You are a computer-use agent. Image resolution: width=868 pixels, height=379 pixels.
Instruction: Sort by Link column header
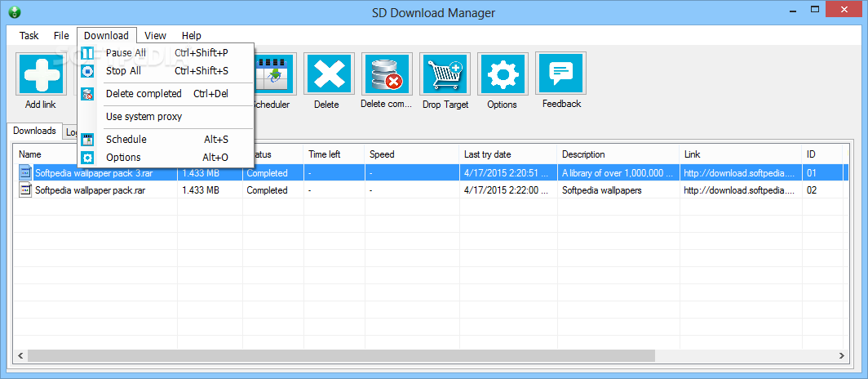[741, 154]
